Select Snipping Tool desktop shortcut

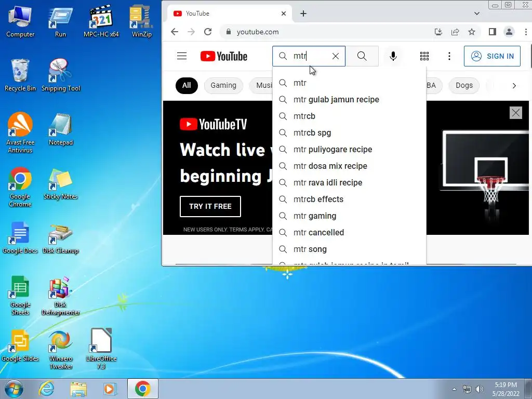coord(61,75)
